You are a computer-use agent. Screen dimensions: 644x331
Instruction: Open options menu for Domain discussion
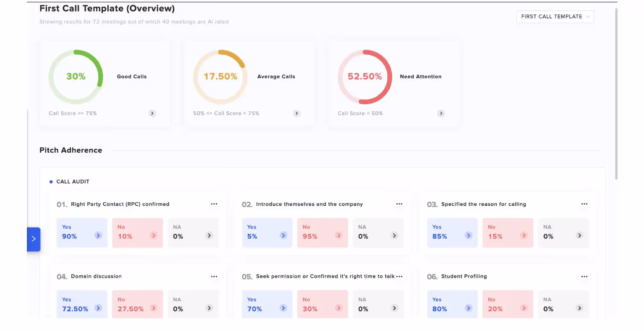click(x=214, y=277)
